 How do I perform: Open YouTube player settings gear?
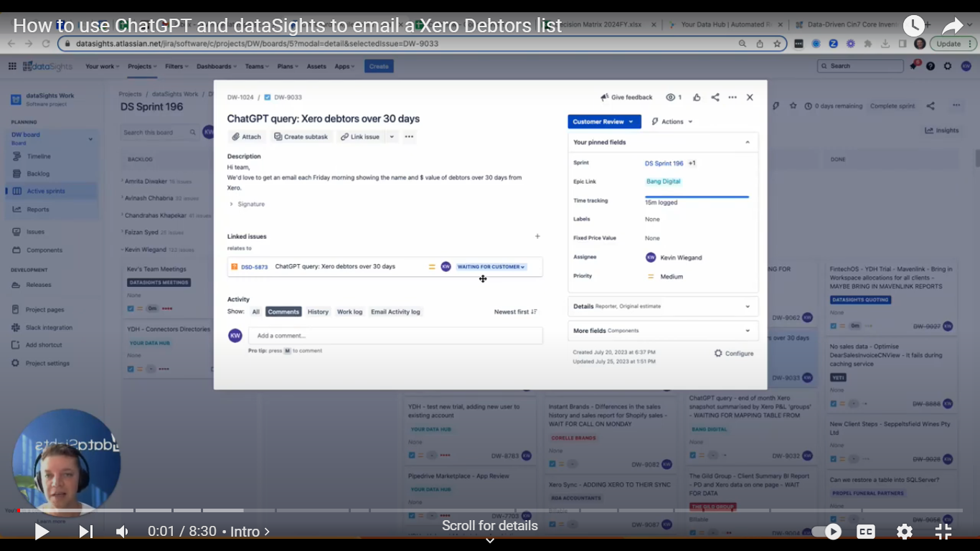[x=905, y=532]
